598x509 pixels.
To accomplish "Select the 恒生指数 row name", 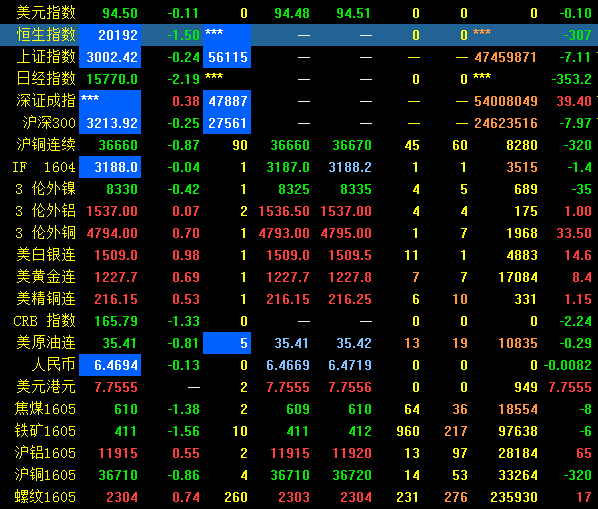I will (46, 35).
